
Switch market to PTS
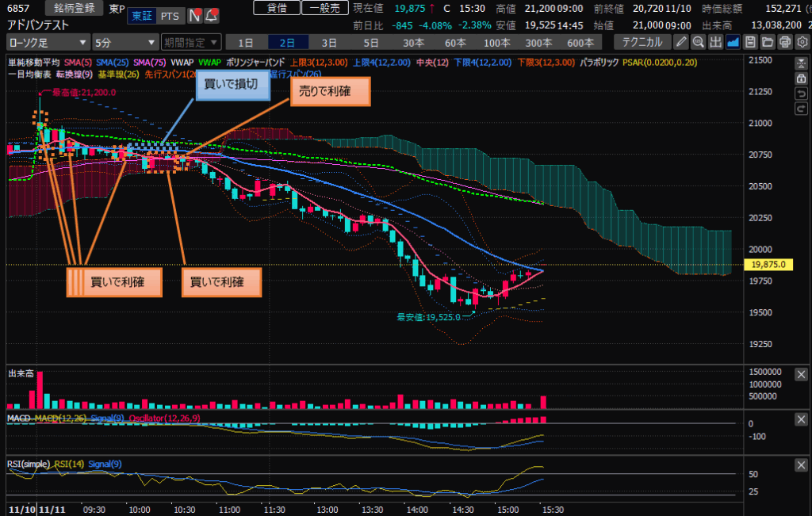169,15
